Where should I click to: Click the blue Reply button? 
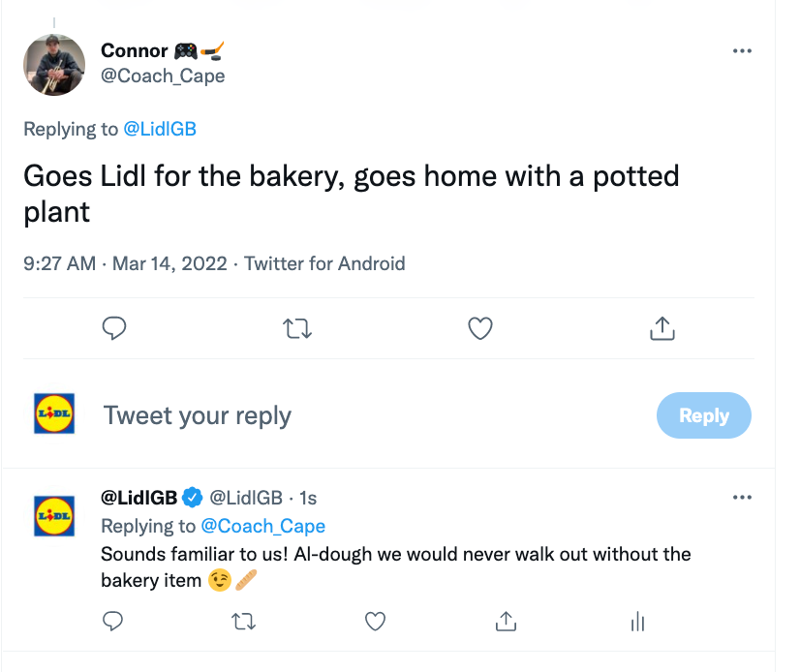click(x=703, y=415)
